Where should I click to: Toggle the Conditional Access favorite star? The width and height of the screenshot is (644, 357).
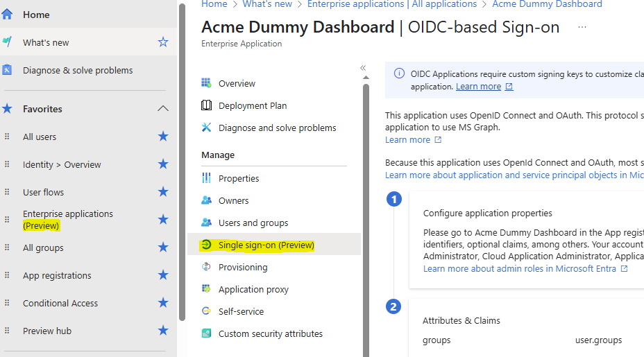[x=163, y=303]
